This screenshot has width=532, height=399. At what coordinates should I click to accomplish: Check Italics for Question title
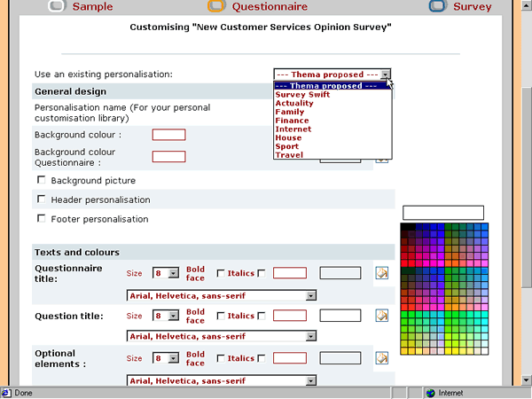262,316
